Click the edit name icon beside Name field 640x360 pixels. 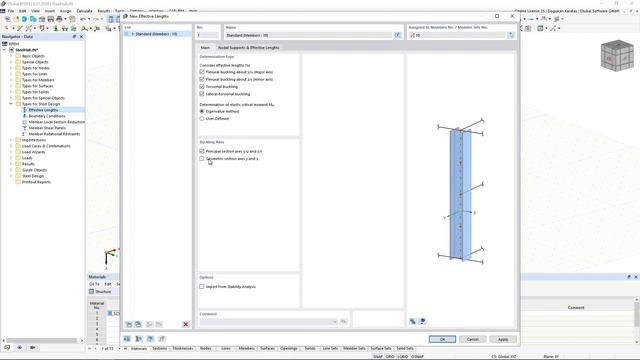coord(398,35)
